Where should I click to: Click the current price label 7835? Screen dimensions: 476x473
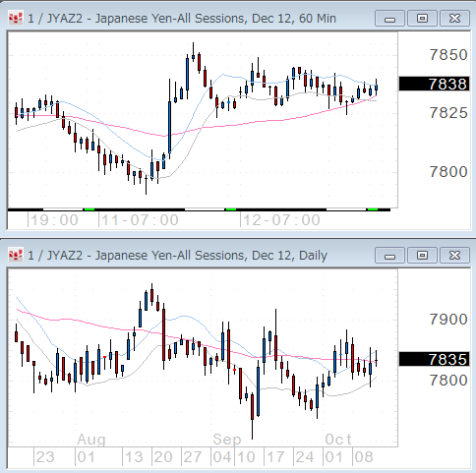(x=435, y=359)
